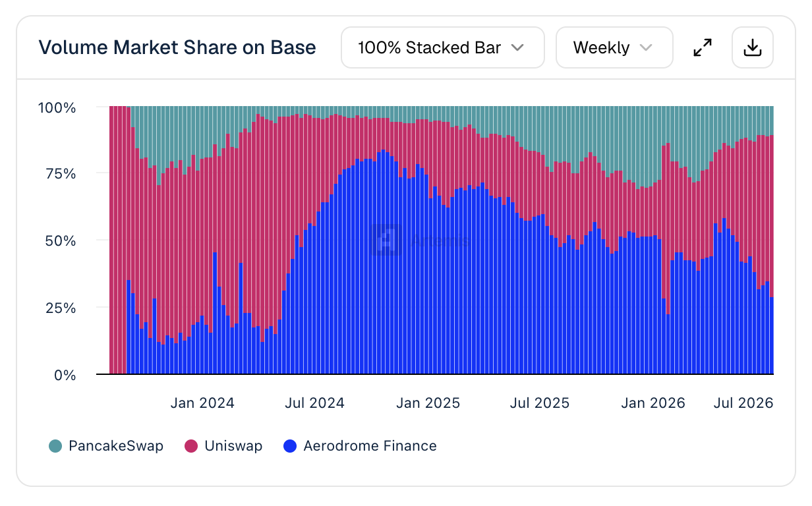
Task: Click the rightmost weekly bar in the chart
Action: (x=771, y=240)
